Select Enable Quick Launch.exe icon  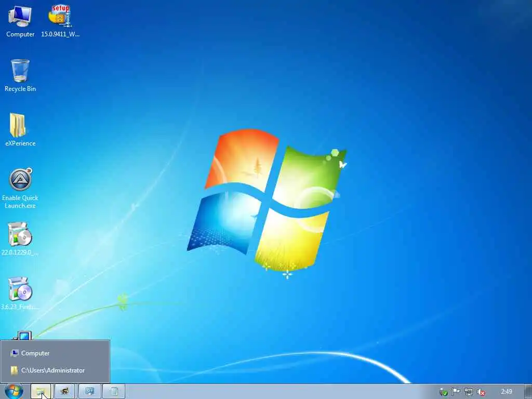tap(20, 188)
